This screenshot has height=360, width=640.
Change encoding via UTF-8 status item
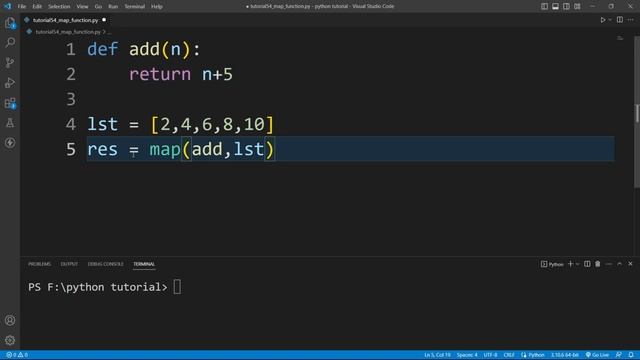(x=490, y=355)
